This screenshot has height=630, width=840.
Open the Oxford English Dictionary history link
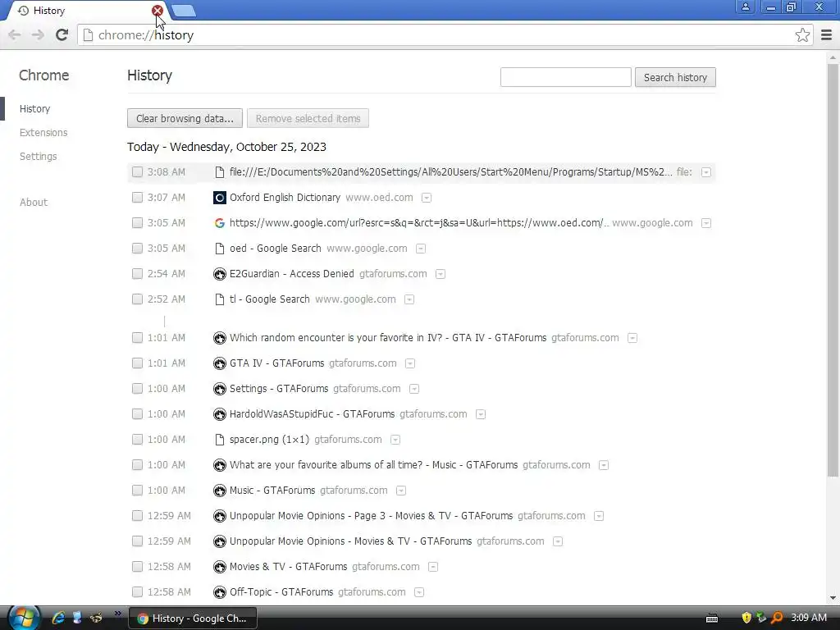pos(285,198)
